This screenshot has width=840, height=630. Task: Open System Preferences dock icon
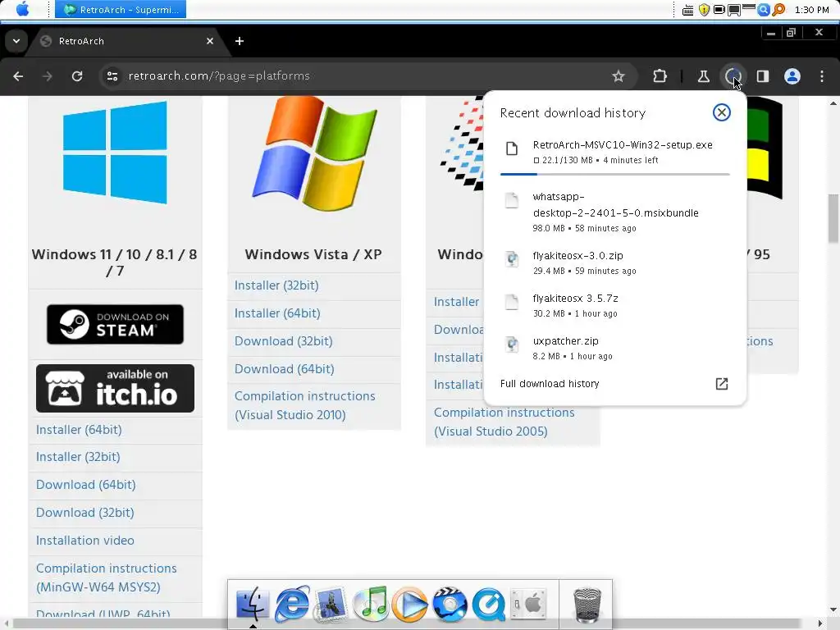tap(528, 605)
